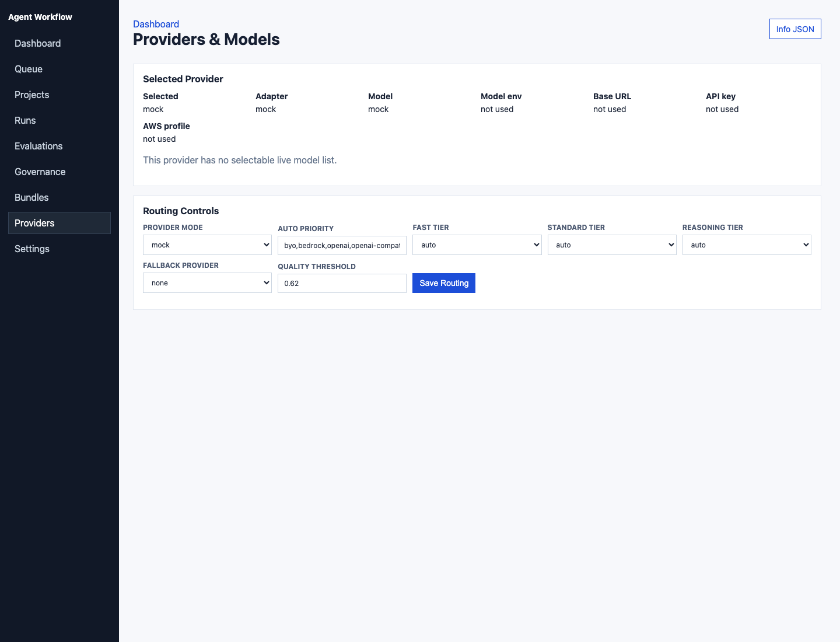The height and width of the screenshot is (642, 840).
Task: Click the Auto Priority input field
Action: [342, 245]
